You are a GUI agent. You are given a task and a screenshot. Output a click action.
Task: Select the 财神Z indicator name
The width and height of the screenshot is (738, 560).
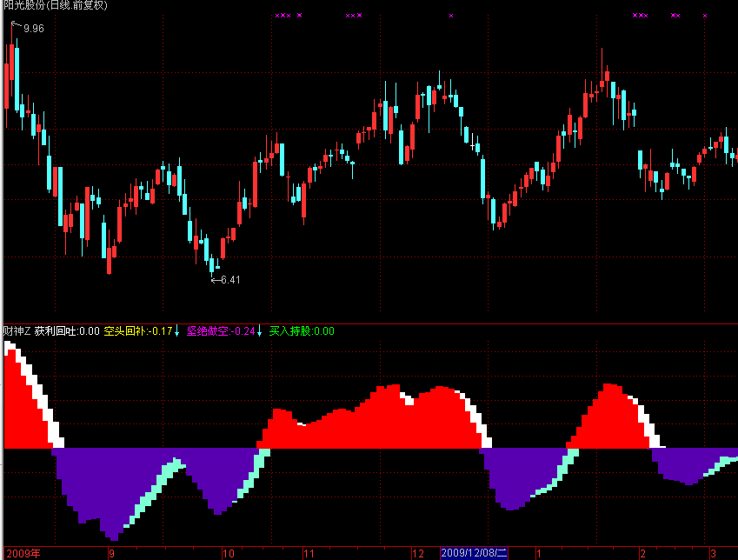tap(17, 330)
